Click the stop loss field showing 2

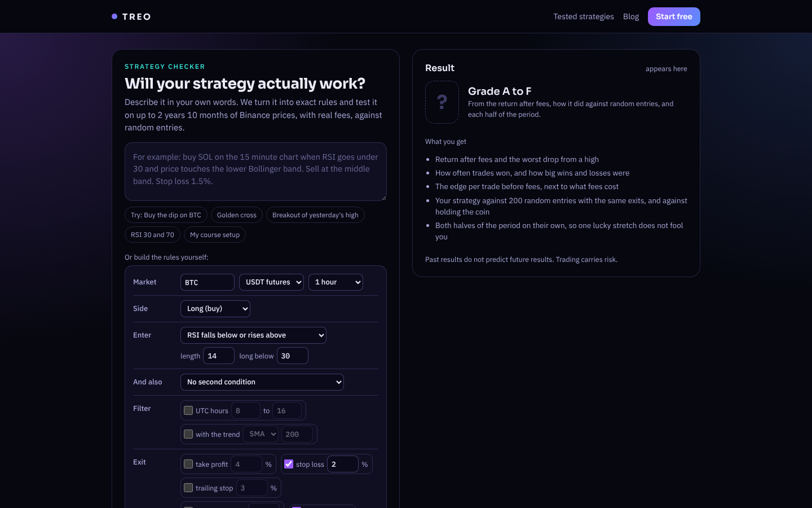tap(343, 464)
